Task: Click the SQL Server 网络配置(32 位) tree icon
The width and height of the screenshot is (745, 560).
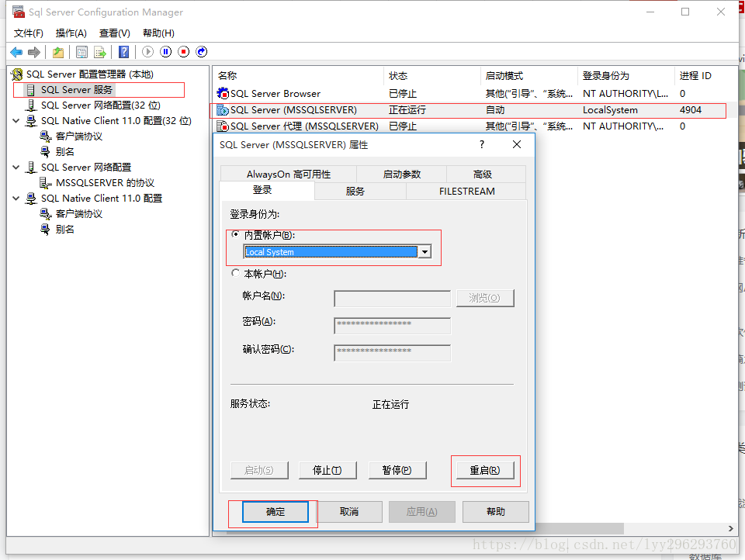Action: pyautogui.click(x=31, y=105)
